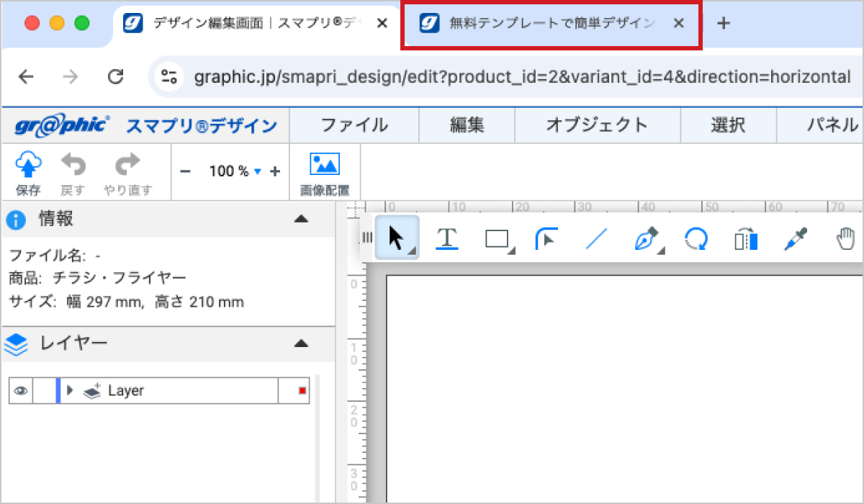Toggle visibility of the Layer row
The image size is (864, 504).
coord(22,390)
